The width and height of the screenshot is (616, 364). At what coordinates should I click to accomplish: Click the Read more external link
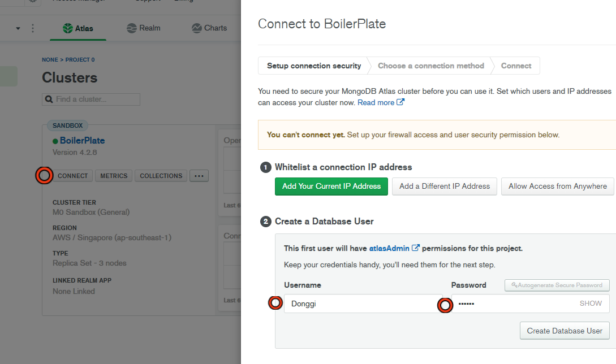[x=381, y=103]
